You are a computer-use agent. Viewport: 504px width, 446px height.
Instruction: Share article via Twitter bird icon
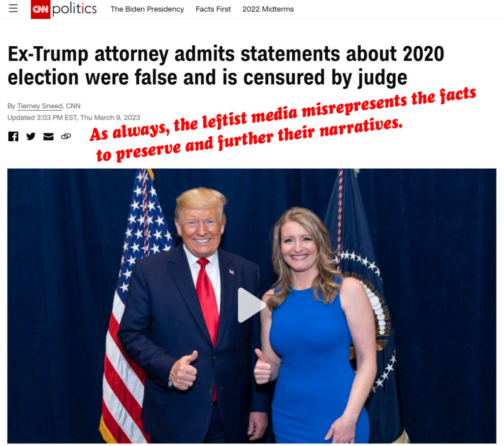tap(31, 136)
